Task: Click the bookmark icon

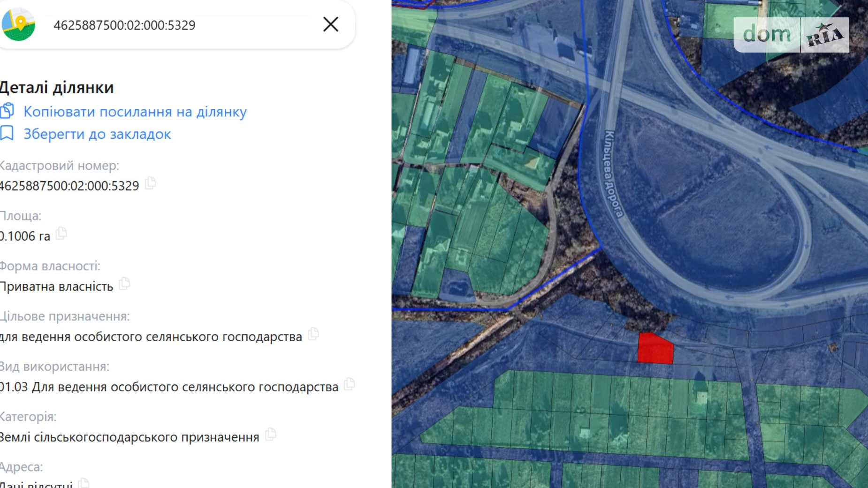Action: coord(7,133)
